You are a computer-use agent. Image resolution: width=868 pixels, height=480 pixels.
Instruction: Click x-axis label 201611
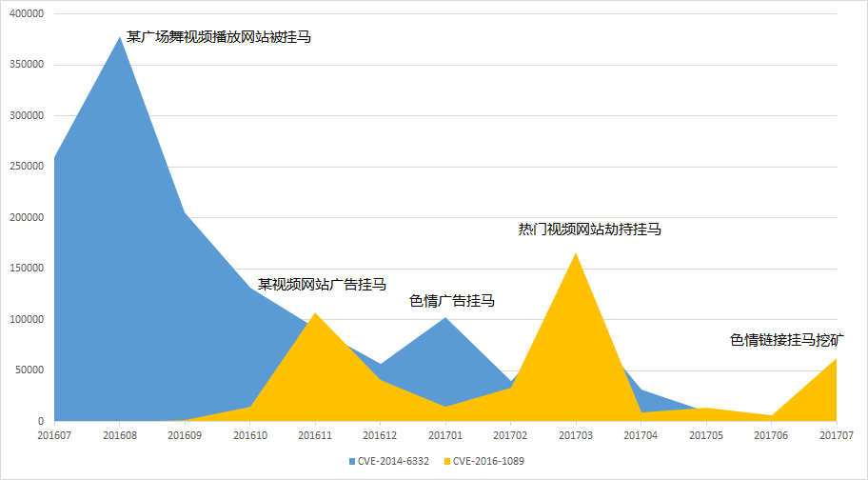[315, 435]
